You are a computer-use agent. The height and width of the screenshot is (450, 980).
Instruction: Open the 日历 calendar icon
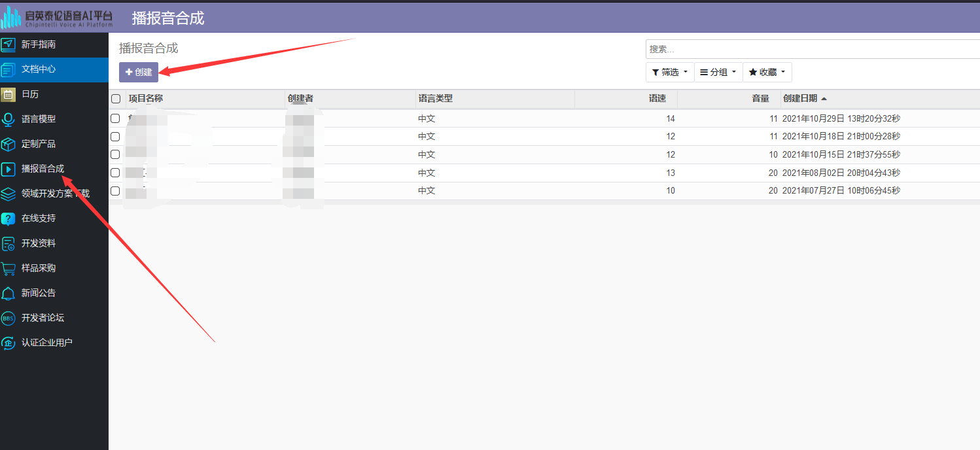click(9, 94)
